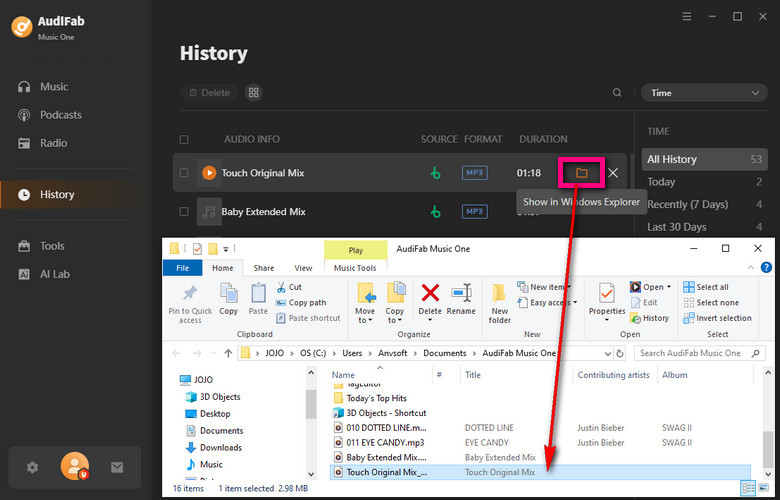Click MP3 format badge of Touch Original Mix

(475, 173)
